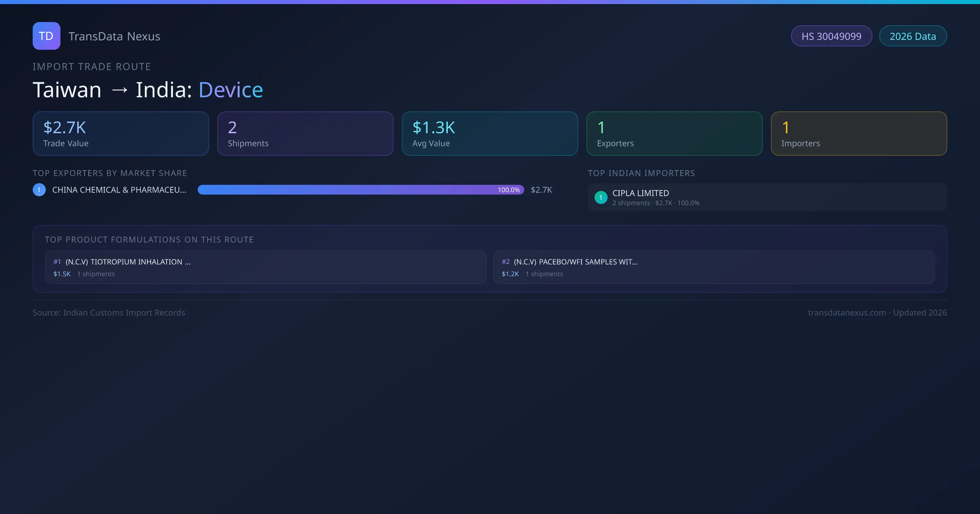Select the #2 Pacebo/WFI Samples product card

[714, 267]
